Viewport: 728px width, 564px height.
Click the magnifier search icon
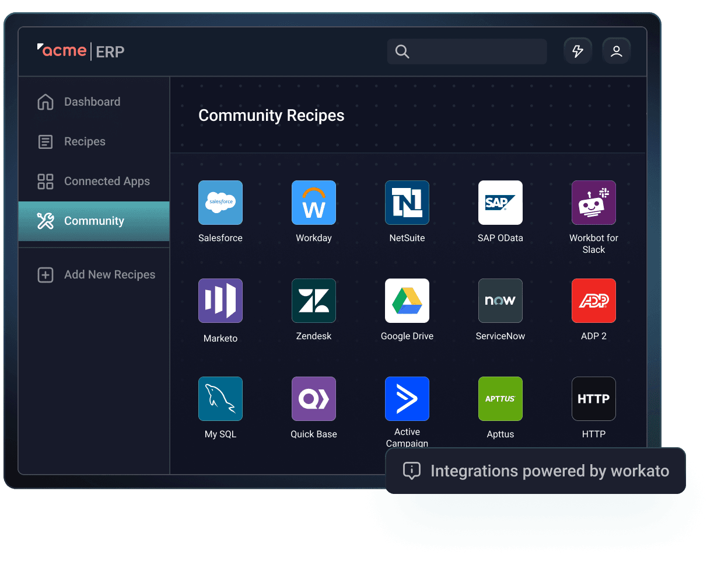[402, 51]
